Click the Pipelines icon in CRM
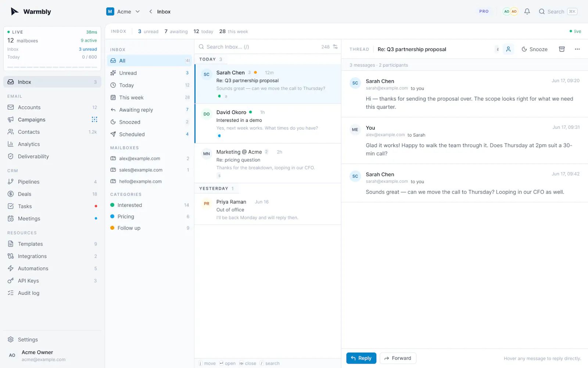 [x=11, y=182]
